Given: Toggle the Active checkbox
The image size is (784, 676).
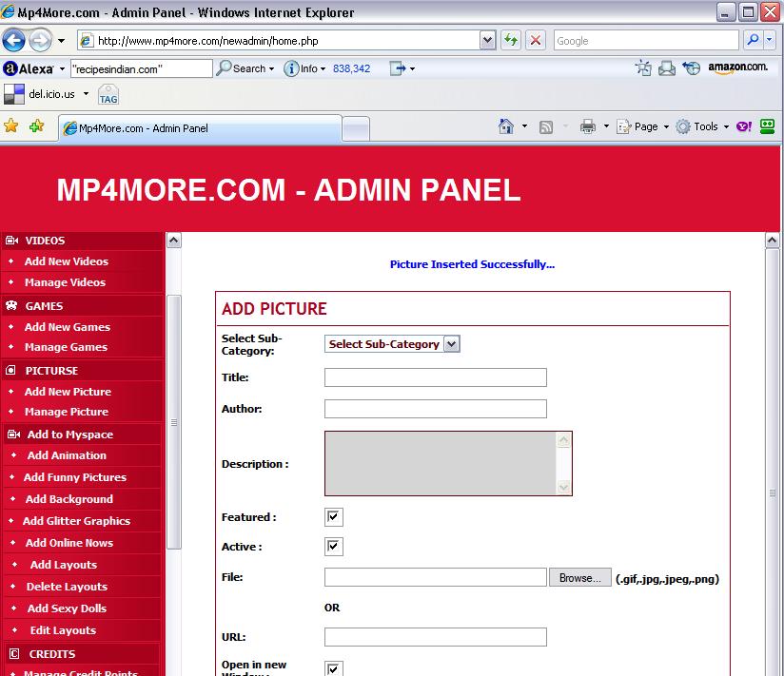Looking at the screenshot, I should [334, 546].
